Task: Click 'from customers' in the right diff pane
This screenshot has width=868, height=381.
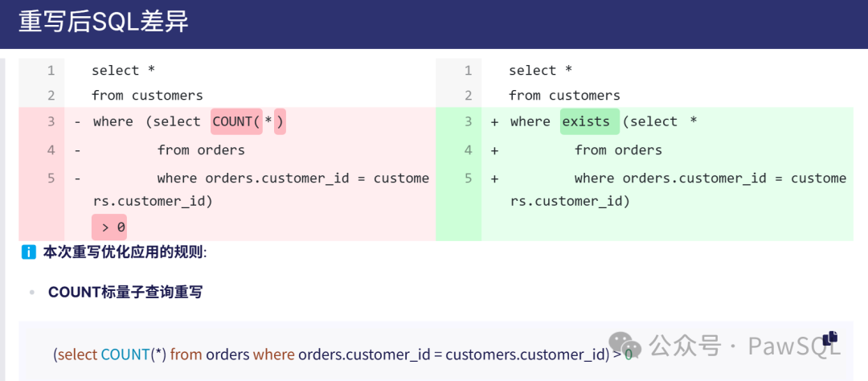Action: tap(564, 96)
